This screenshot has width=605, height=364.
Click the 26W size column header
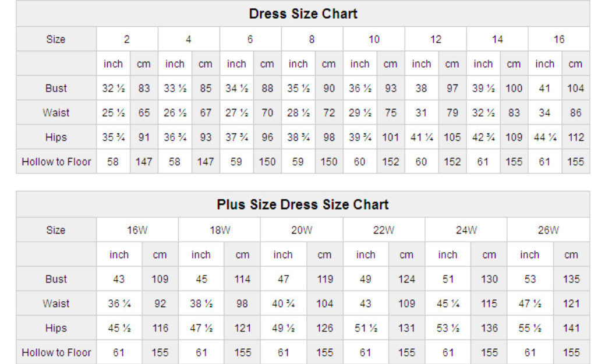(x=548, y=230)
